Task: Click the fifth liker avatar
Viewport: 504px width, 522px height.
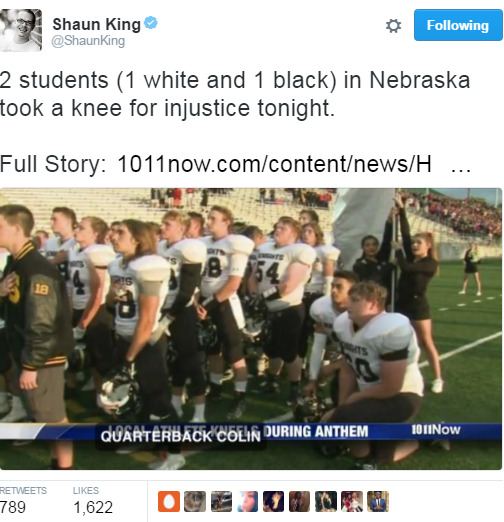Action: click(x=273, y=501)
